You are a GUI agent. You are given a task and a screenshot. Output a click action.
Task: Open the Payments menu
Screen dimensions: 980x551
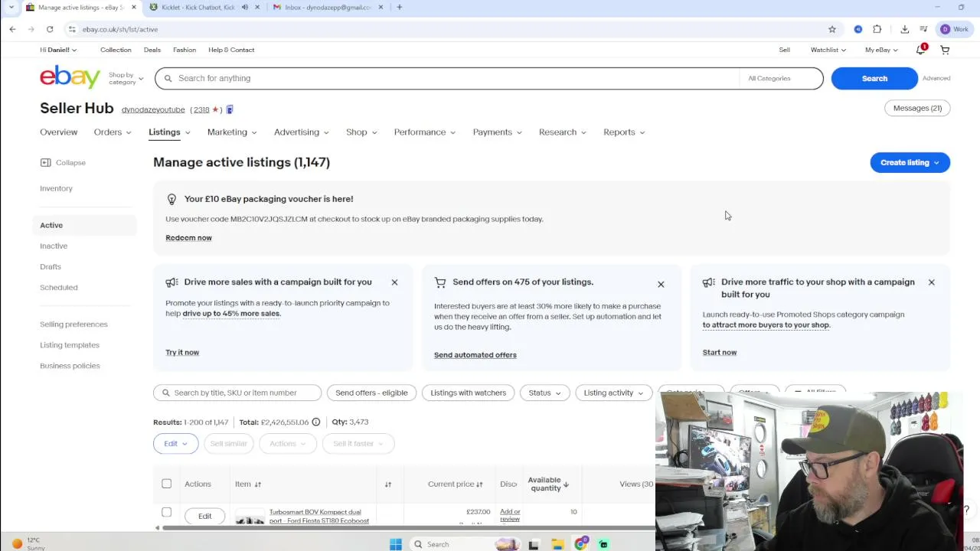(497, 132)
